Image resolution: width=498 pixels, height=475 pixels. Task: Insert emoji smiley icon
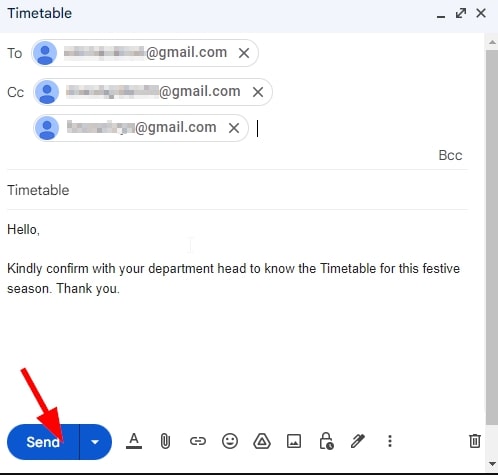pos(230,441)
